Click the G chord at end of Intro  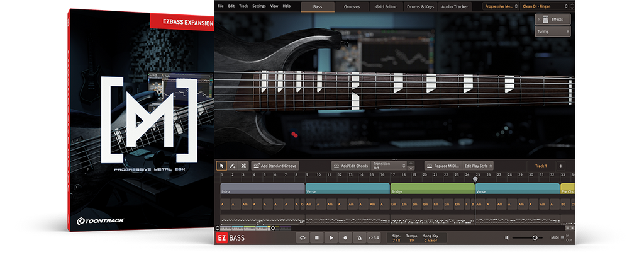(303, 204)
